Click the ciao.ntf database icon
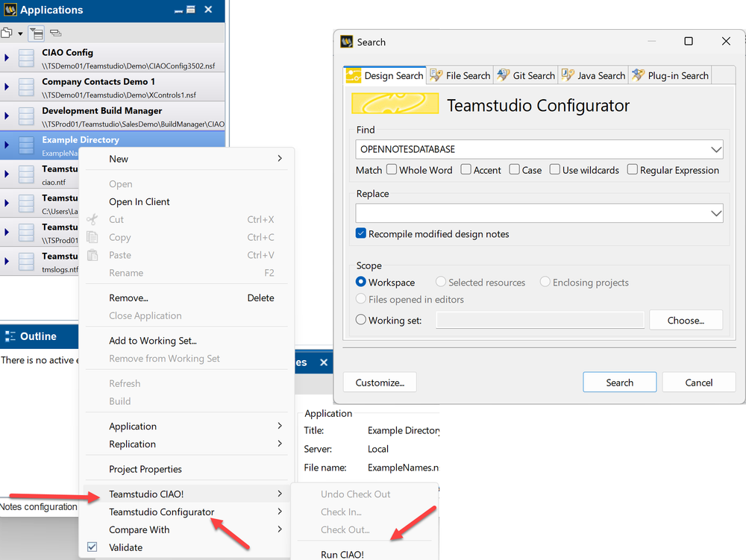 click(x=26, y=174)
